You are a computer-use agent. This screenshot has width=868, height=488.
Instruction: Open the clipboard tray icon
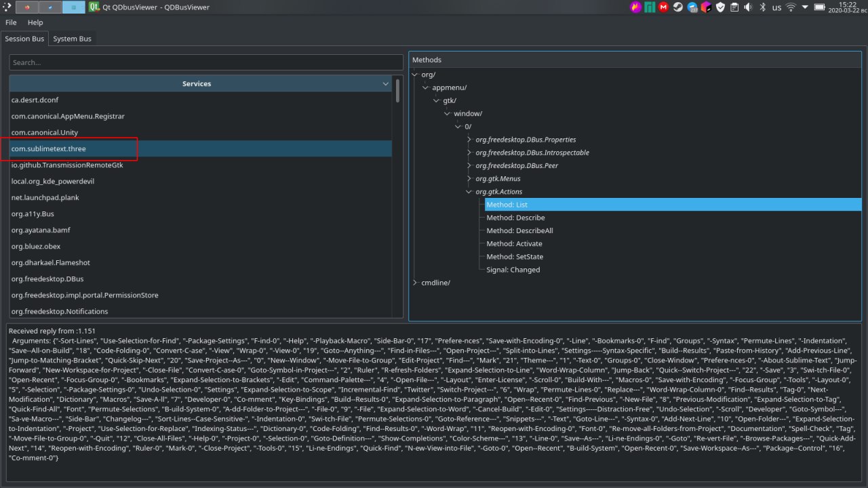(x=734, y=7)
